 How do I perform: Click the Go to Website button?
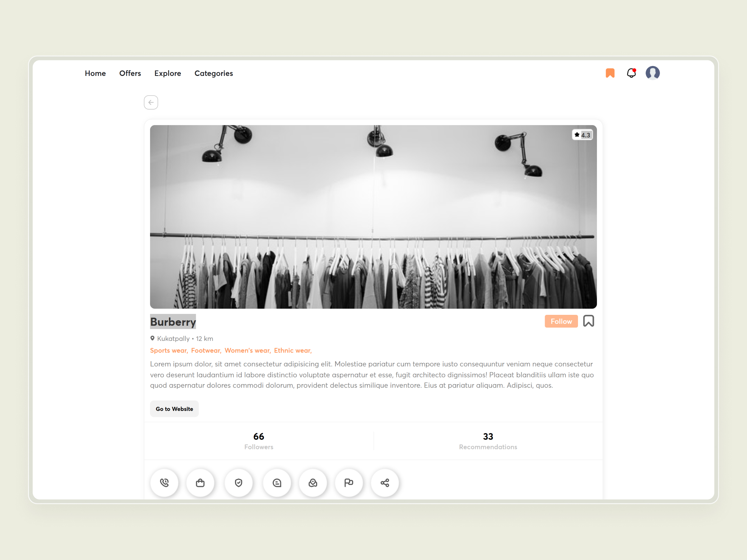(x=174, y=408)
